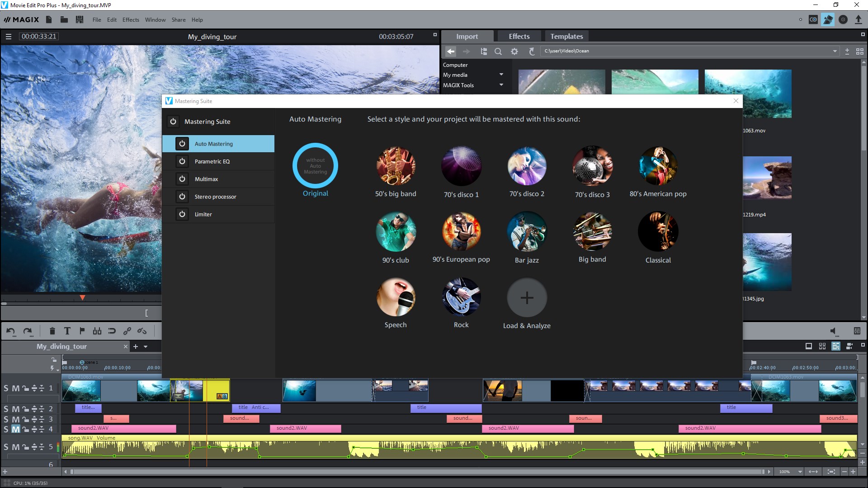868x488 pixels.
Task: Open the timeline zoom percentage dropdown
Action: [x=800, y=472]
